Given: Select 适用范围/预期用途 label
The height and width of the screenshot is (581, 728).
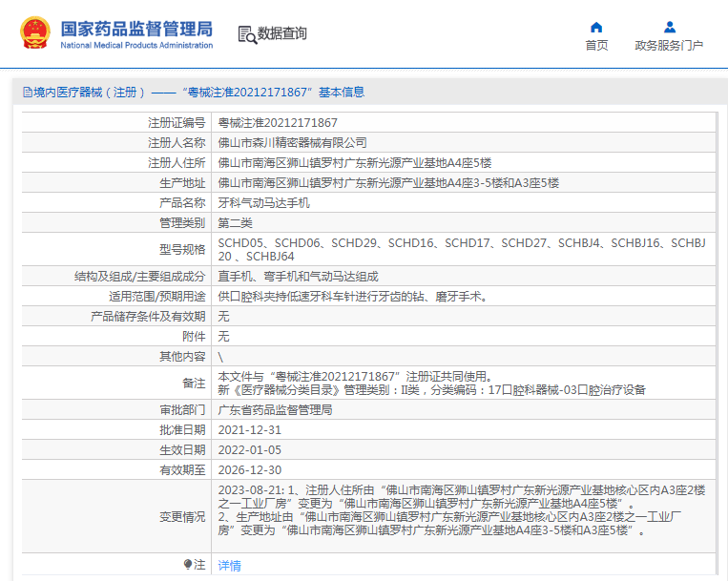Looking at the screenshot, I should pos(156,297).
